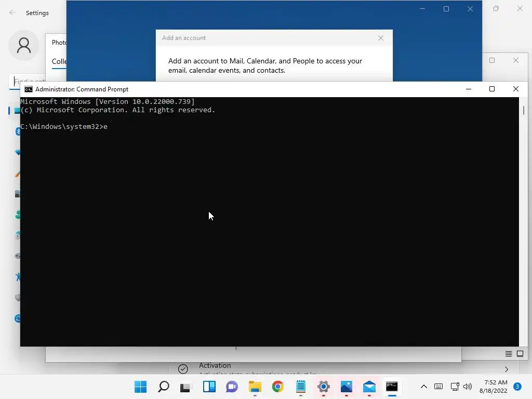The image size is (532, 399).
Task: Click inside the Command Prompt console
Action: tap(270, 221)
